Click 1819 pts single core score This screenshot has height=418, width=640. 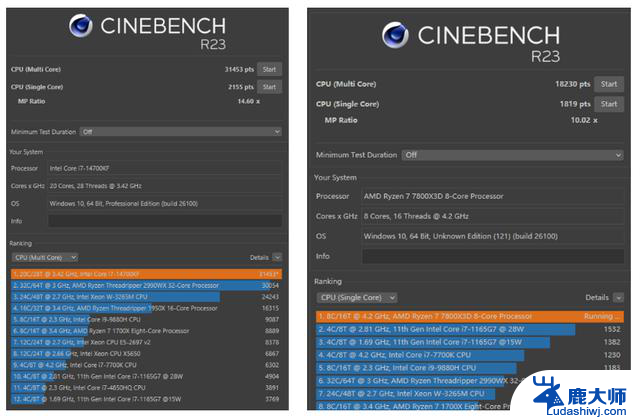coord(575,104)
